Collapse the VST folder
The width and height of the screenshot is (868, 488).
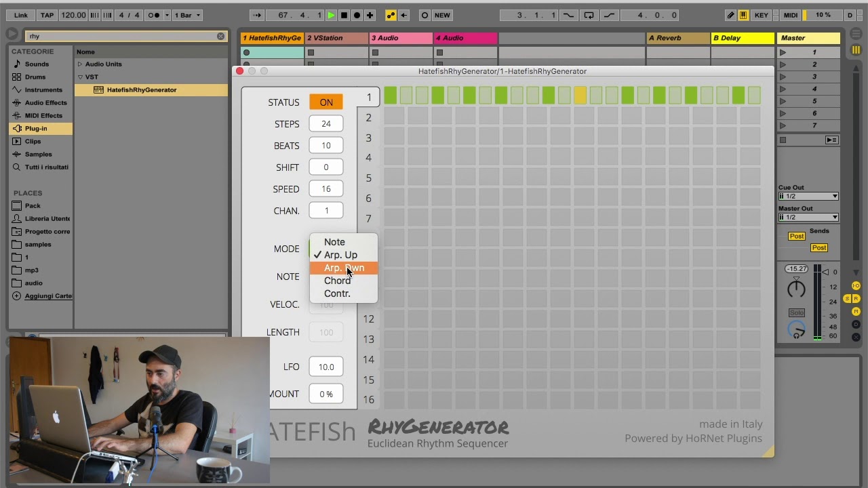coord(80,77)
